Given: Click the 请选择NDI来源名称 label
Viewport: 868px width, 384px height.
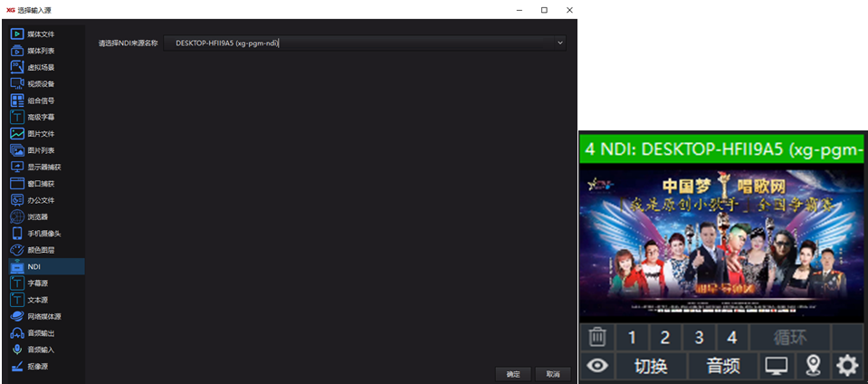Looking at the screenshot, I should tap(128, 43).
